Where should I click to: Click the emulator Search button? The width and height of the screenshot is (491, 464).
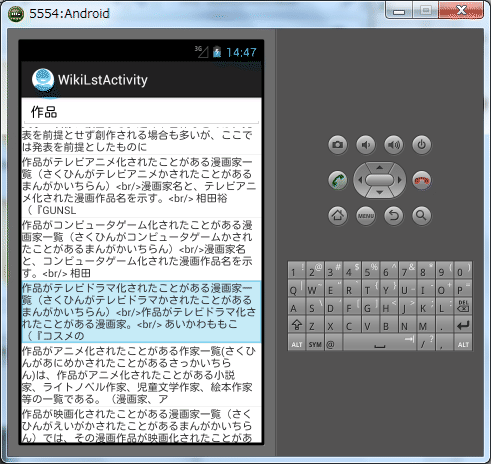[x=422, y=216]
